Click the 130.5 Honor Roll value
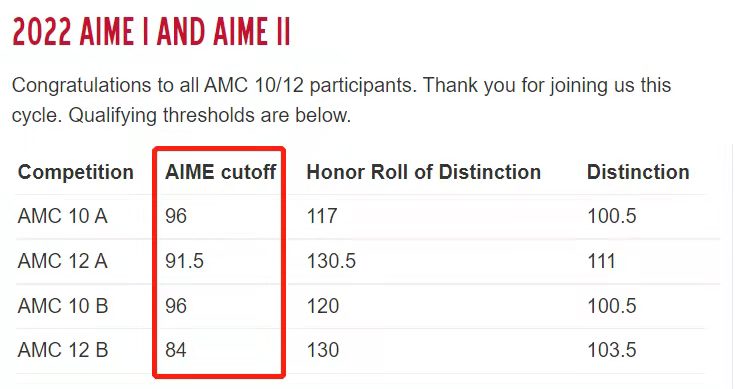The width and height of the screenshot is (735, 389). pos(331,261)
